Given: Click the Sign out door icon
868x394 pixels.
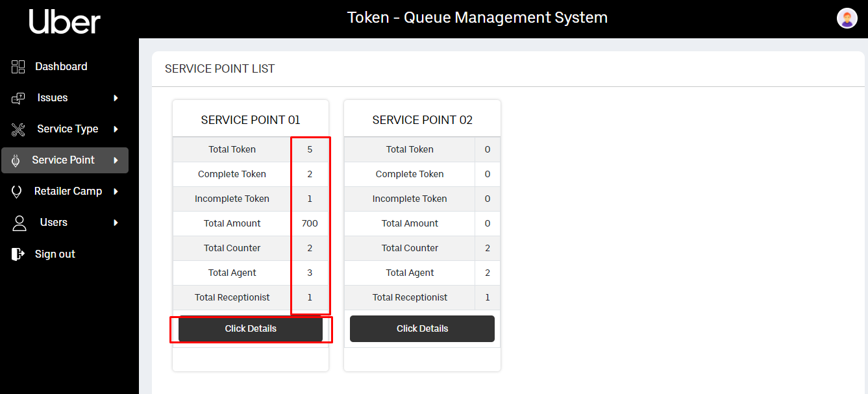Looking at the screenshot, I should coord(18,254).
